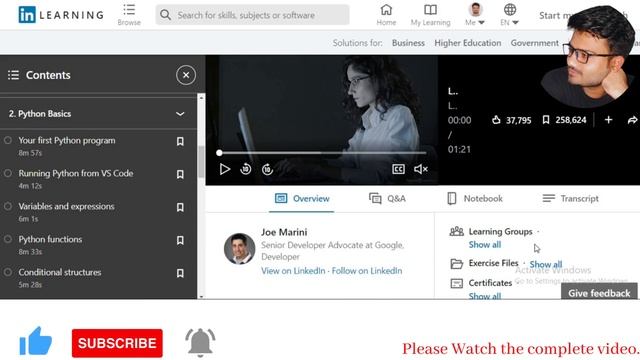Open lesson Variables and expressions
Screen dimensions: 640x360
click(67, 207)
